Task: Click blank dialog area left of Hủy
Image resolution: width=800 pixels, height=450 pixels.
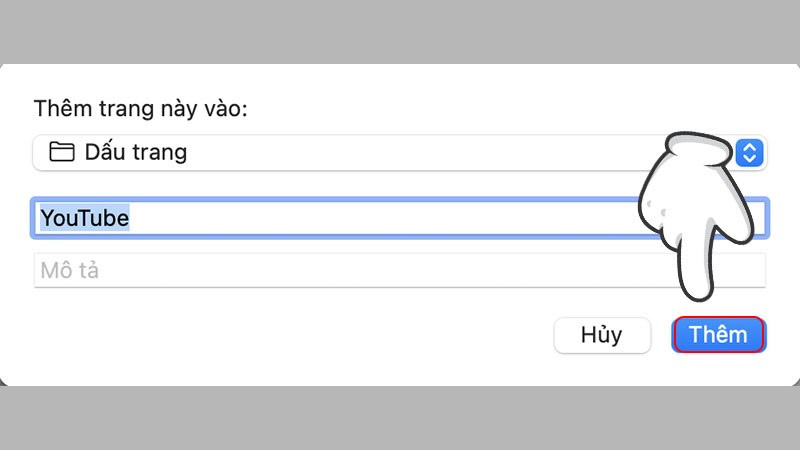Action: 300,335
